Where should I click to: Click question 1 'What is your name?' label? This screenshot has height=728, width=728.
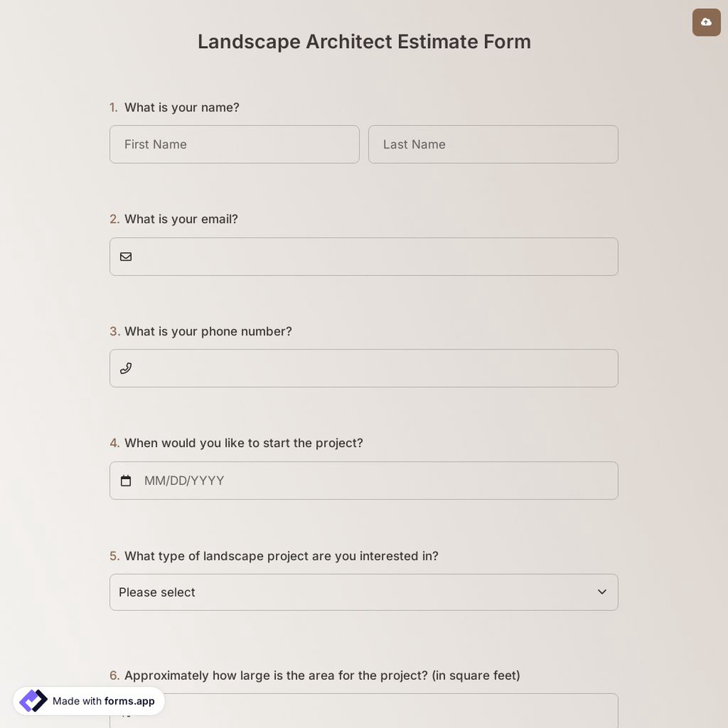pos(181,106)
